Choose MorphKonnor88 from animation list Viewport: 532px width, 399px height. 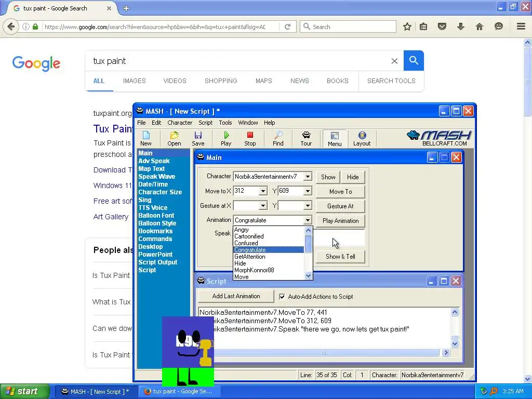(254, 270)
